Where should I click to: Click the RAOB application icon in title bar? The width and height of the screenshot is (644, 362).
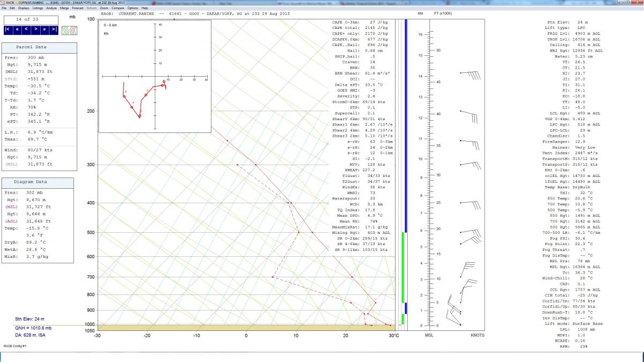click(x=3, y=2)
